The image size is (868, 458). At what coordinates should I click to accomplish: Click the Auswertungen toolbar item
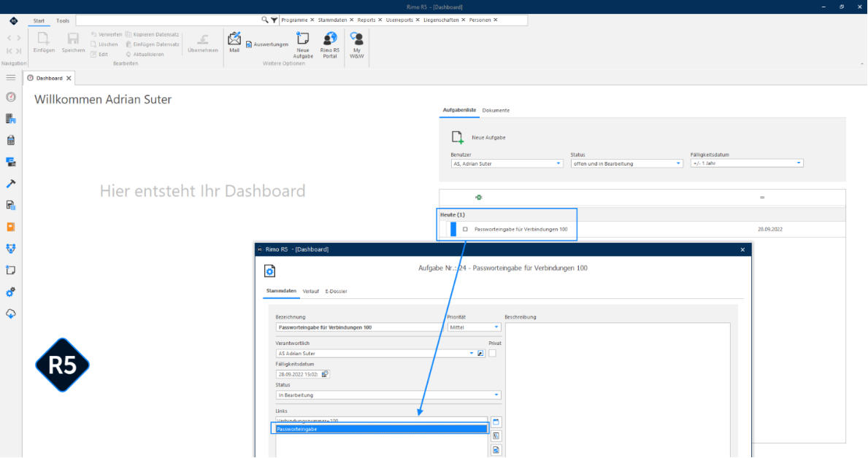pos(266,44)
